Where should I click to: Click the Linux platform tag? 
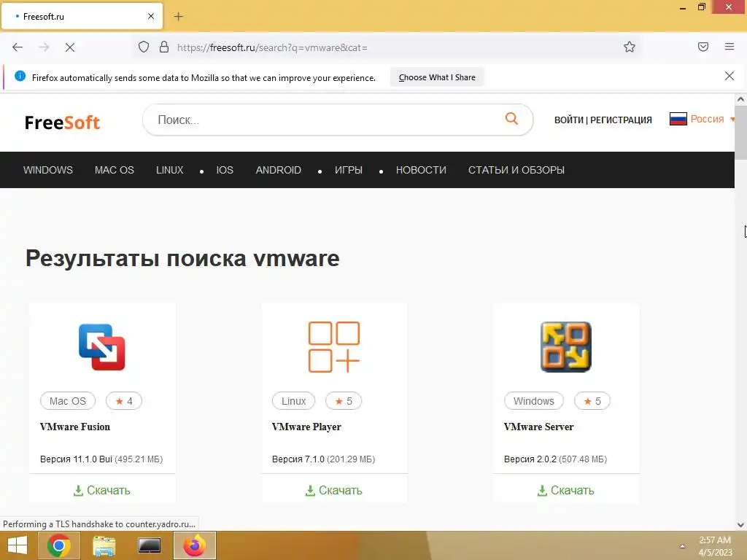click(293, 401)
